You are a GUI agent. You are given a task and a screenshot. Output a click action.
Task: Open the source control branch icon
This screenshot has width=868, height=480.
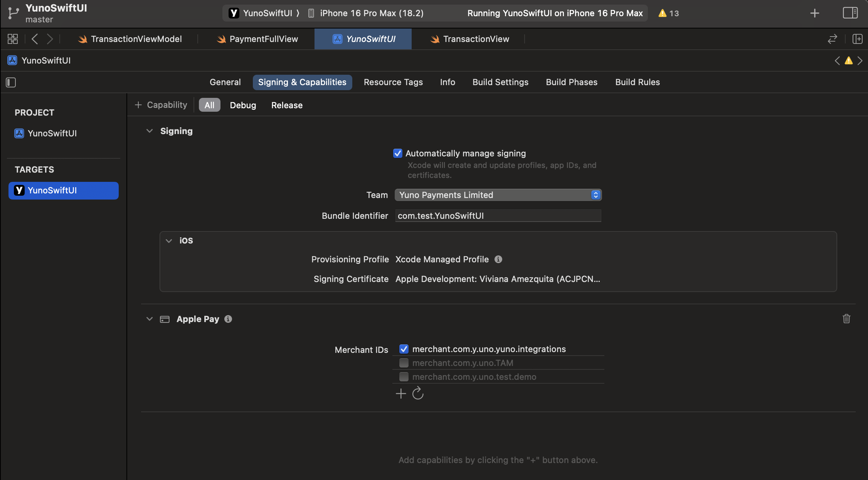pos(13,13)
